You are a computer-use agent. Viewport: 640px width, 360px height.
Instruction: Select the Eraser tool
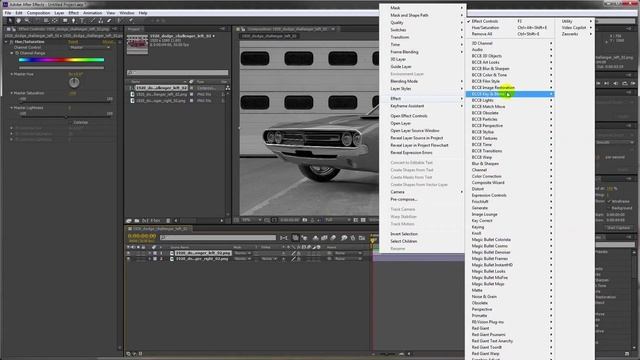[x=109, y=20]
